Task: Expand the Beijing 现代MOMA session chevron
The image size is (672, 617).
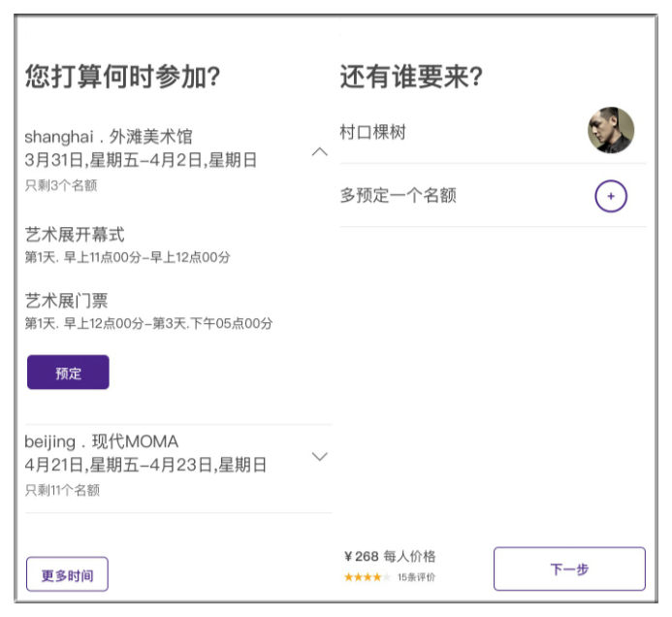Action: [x=320, y=456]
